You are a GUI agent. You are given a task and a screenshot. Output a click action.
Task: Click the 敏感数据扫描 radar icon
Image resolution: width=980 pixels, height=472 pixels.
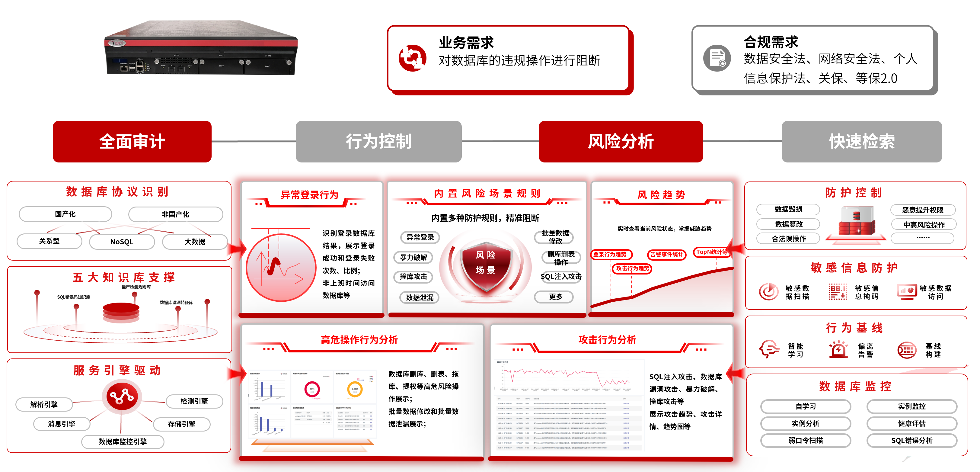click(x=768, y=292)
